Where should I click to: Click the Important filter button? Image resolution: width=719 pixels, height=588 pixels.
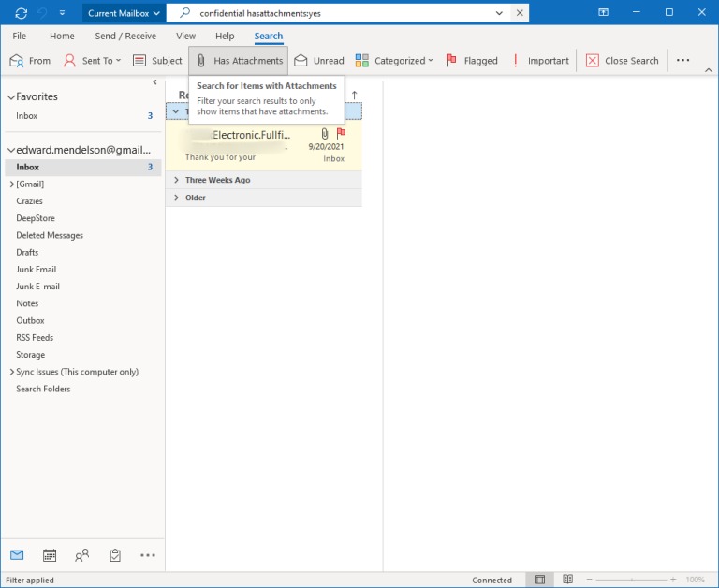tap(540, 61)
